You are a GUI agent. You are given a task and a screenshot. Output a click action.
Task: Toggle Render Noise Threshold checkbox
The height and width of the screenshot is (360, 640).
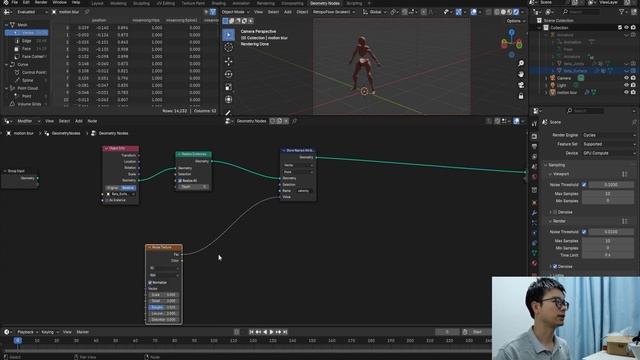pyautogui.click(x=584, y=232)
